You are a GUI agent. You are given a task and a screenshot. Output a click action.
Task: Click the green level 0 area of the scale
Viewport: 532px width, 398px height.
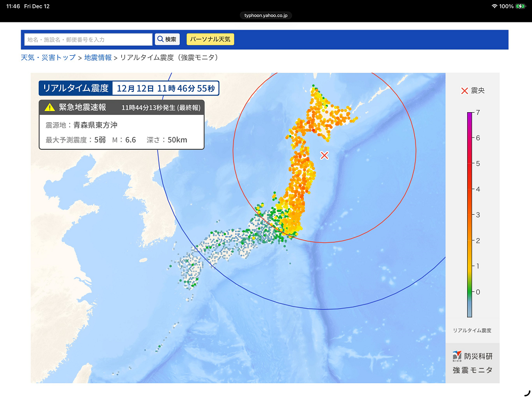[x=470, y=292]
